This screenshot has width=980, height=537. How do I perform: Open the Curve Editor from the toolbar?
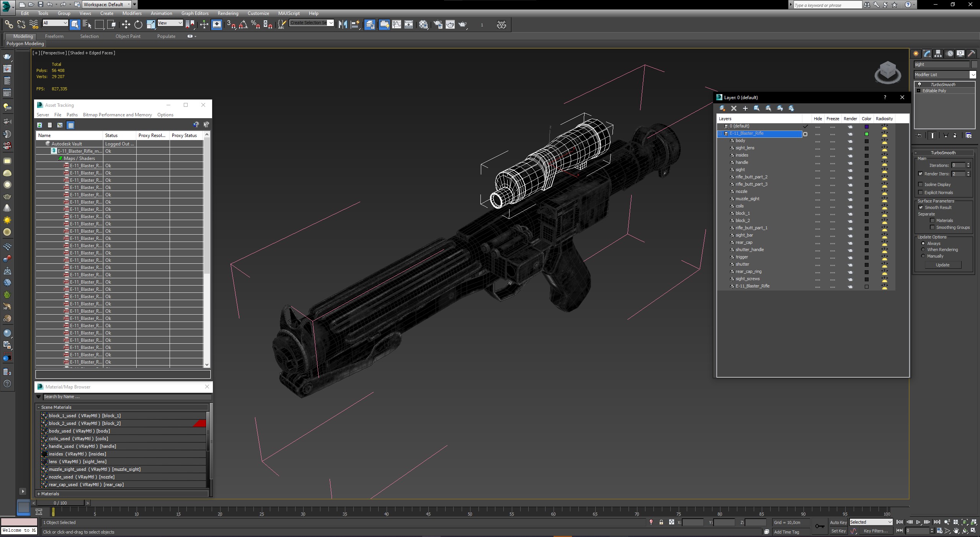coord(397,24)
